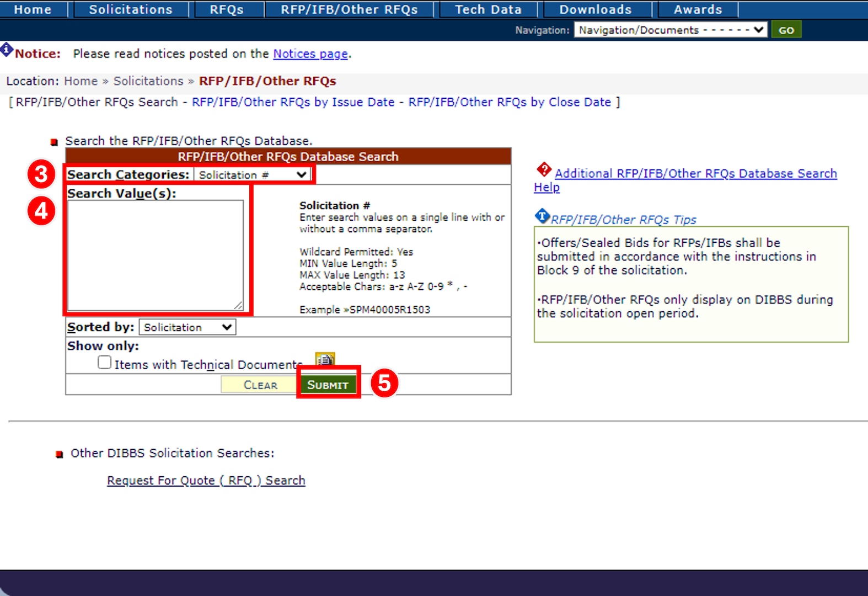Screen dimensions: 868x596
Task: Go to Home in breadcrumb
Action: 81,81
